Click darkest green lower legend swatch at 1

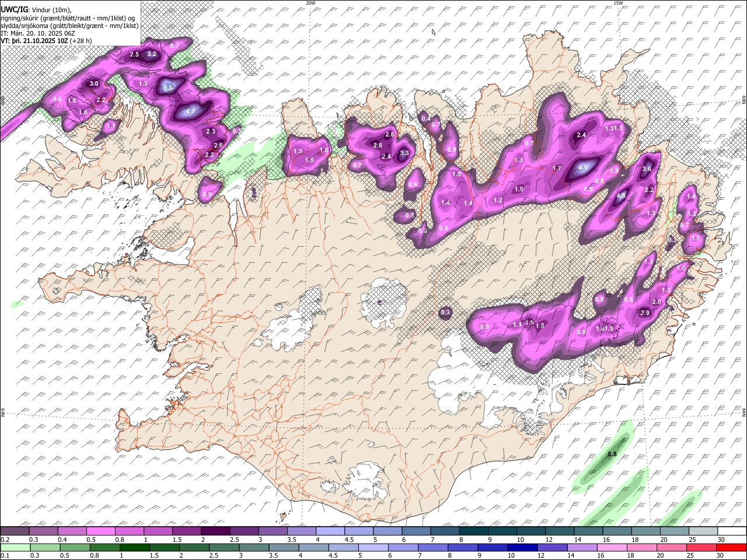(x=135, y=547)
